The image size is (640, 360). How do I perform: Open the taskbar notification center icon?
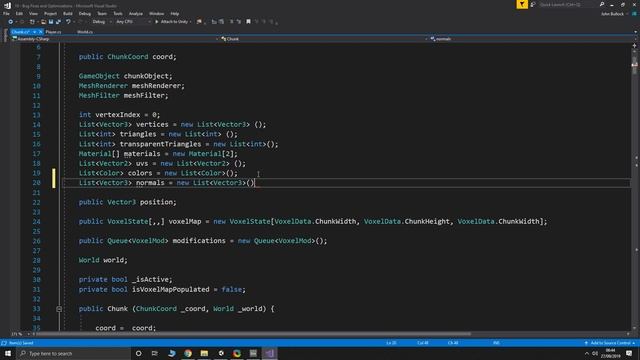pyautogui.click(x=629, y=353)
